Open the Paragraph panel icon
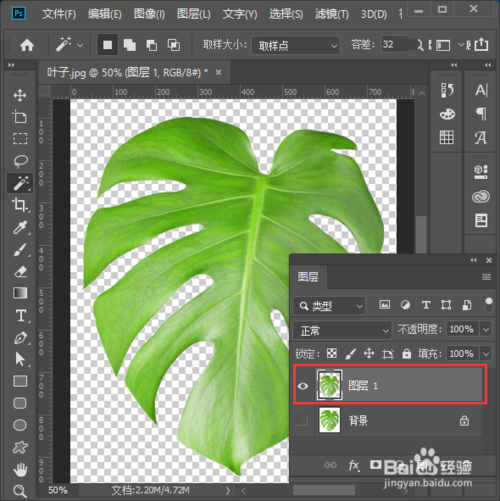The image size is (500, 501). click(481, 114)
